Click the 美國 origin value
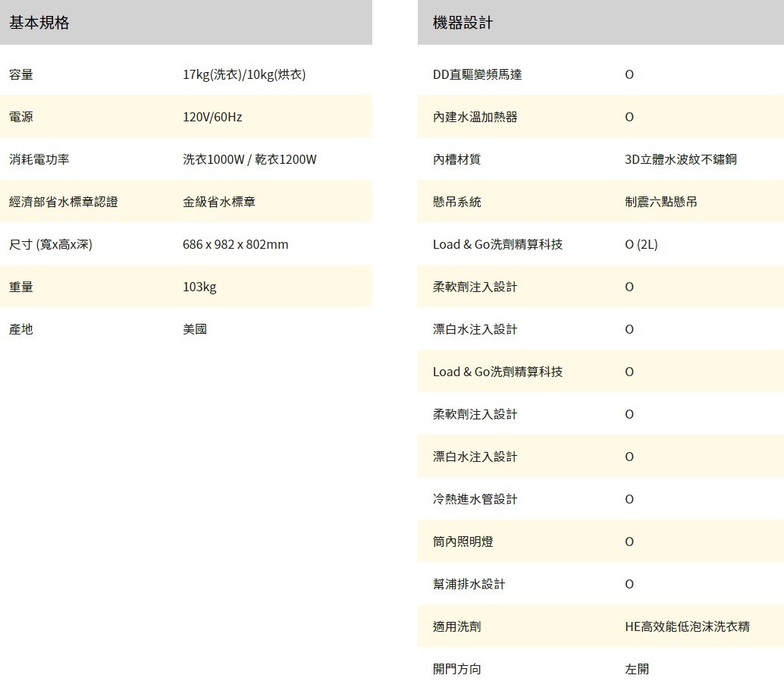The width and height of the screenshot is (784, 697). tap(195, 329)
